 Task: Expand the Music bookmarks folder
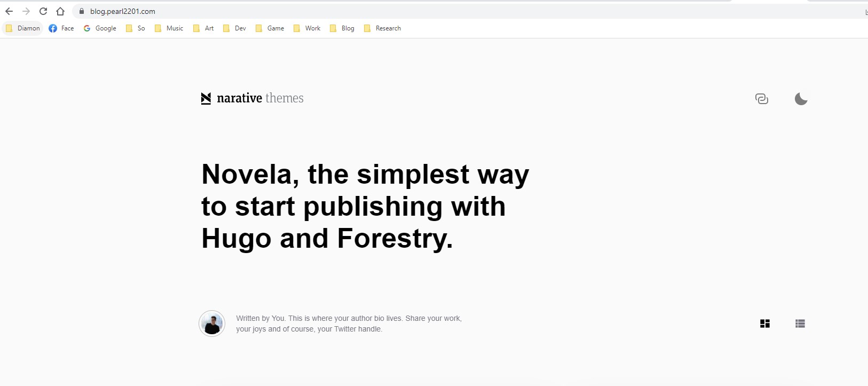pos(169,28)
